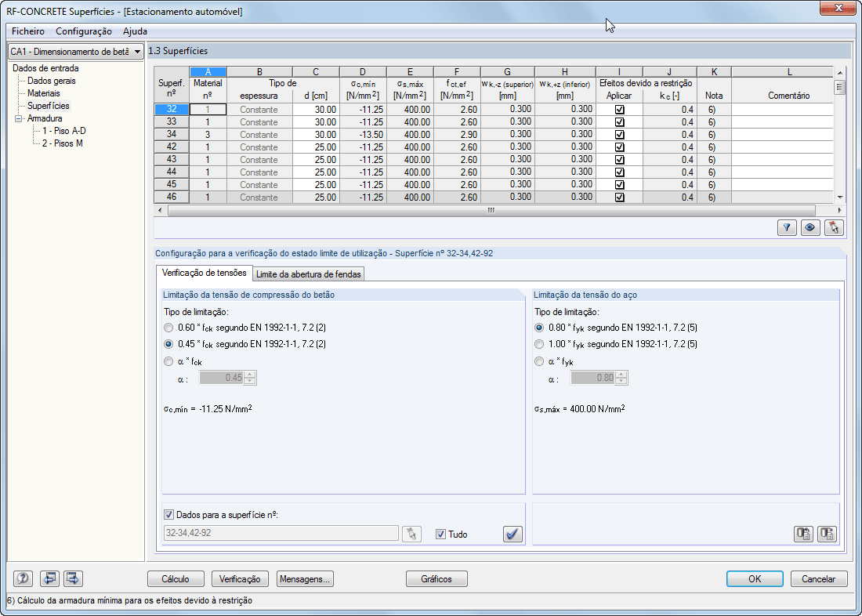Click Comentário cell for surface 33

(782, 122)
